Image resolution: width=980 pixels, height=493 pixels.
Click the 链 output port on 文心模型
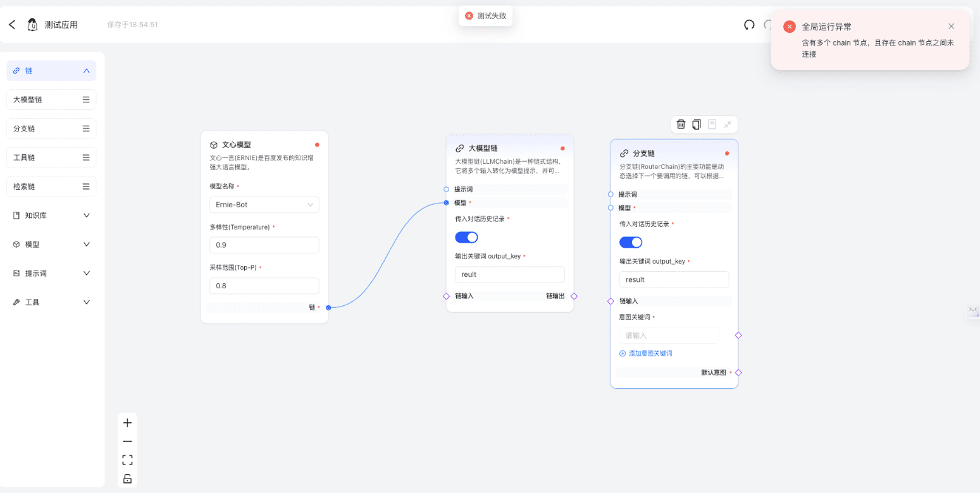pyautogui.click(x=328, y=307)
